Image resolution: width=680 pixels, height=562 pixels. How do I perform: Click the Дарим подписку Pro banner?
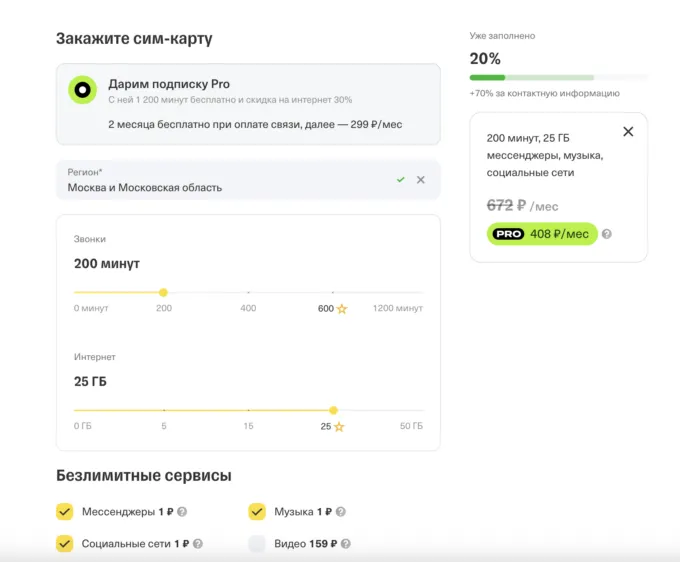(248, 104)
